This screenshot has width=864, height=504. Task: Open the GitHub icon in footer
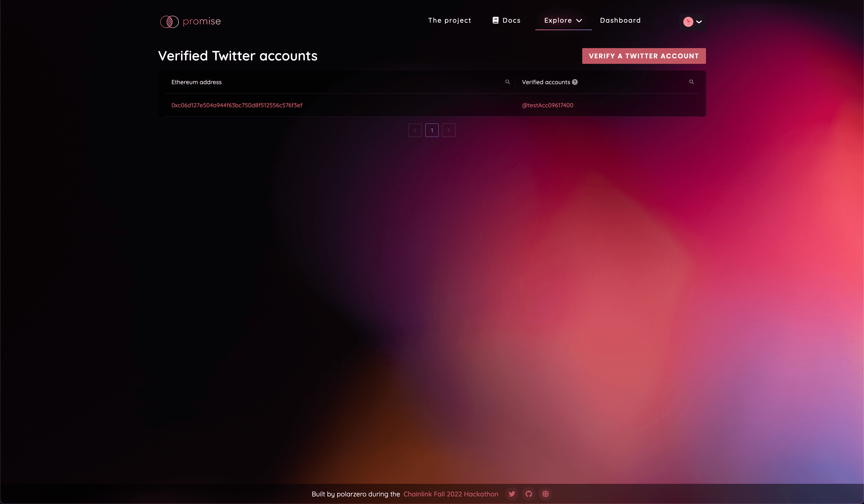pos(529,494)
